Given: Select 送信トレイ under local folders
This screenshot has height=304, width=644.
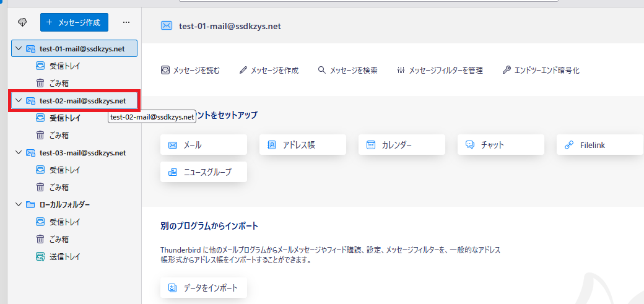Looking at the screenshot, I should coord(64,256).
